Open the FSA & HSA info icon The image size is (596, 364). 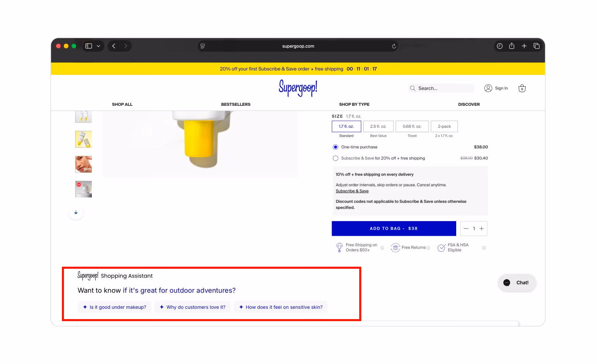coord(484,248)
